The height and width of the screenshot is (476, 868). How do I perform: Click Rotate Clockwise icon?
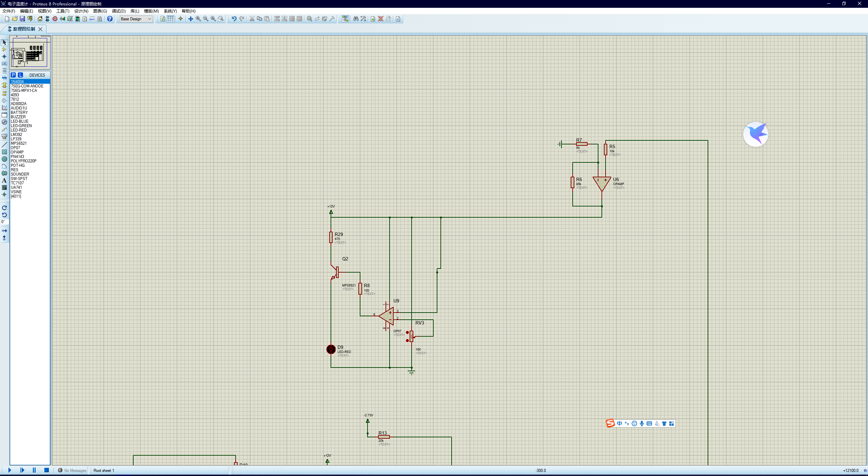coord(4,208)
